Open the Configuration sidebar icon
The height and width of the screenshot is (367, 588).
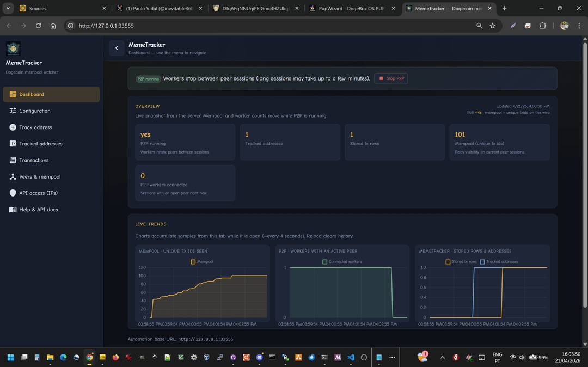pyautogui.click(x=13, y=111)
